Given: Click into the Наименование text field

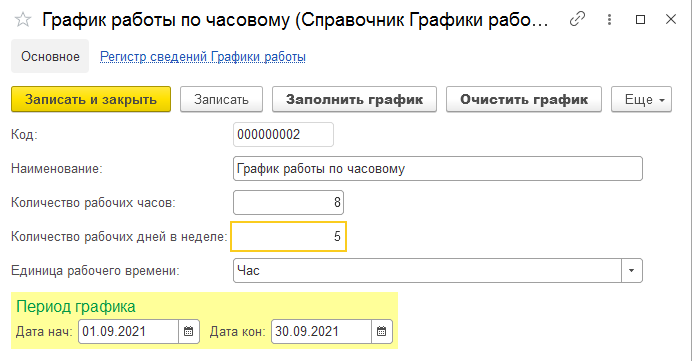Looking at the screenshot, I should pos(438,169).
